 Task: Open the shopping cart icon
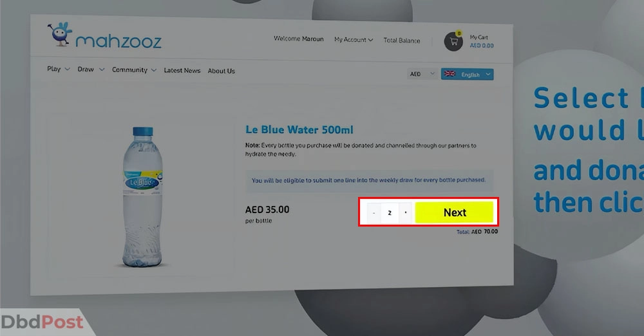(453, 41)
